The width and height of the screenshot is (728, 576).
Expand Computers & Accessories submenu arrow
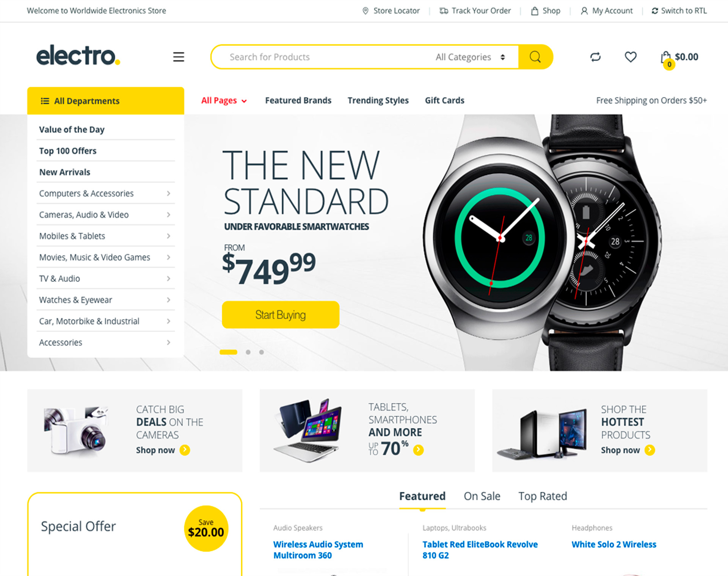[x=168, y=193]
